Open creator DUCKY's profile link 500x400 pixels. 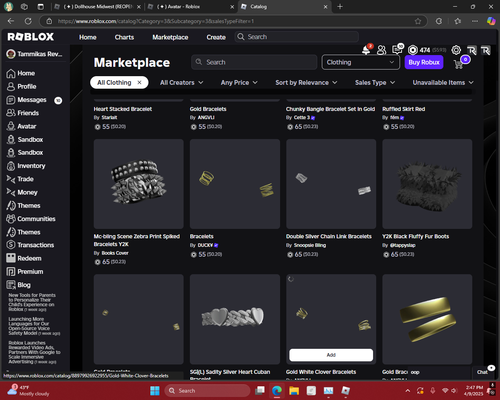(205, 245)
